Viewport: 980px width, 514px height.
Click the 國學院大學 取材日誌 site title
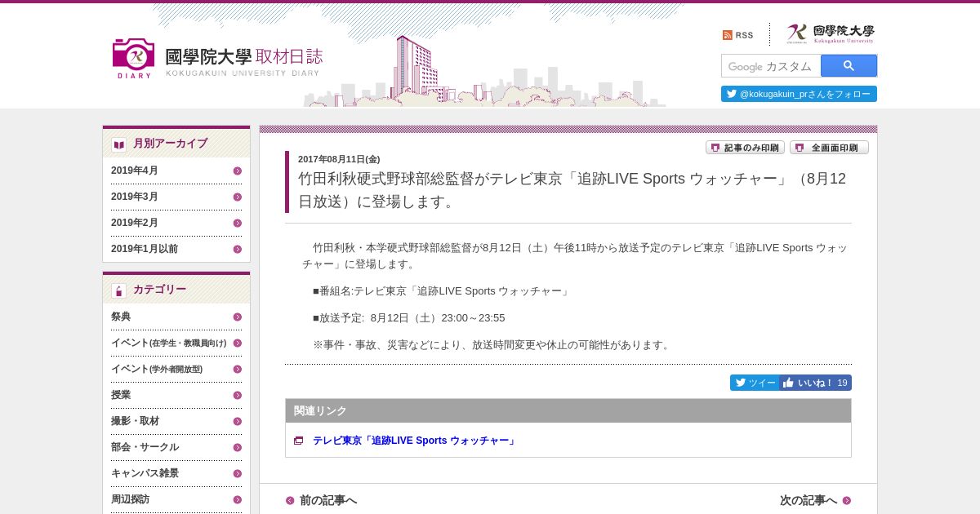click(x=243, y=61)
